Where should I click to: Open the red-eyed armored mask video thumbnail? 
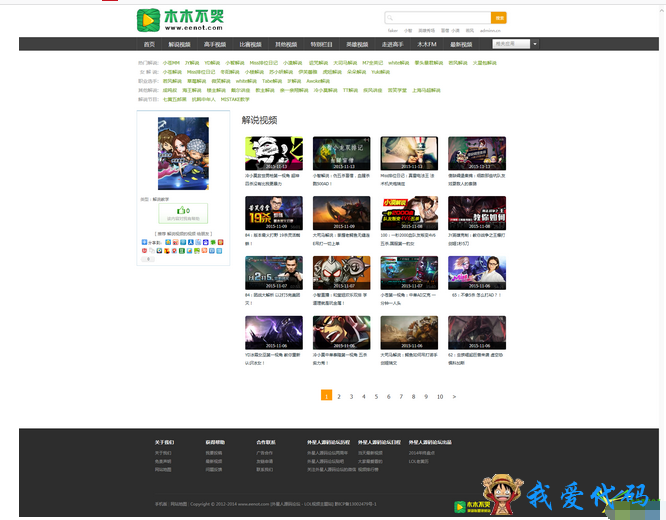[341, 273]
